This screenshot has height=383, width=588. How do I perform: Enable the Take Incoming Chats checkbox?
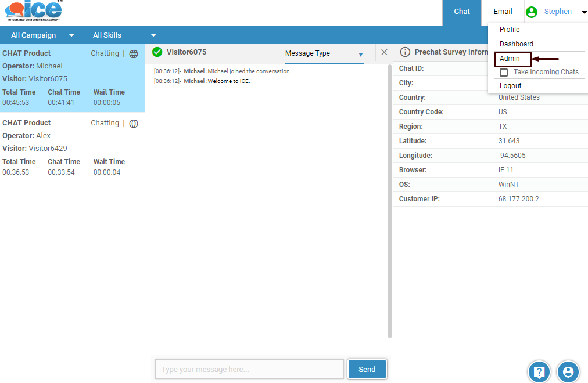coord(504,73)
